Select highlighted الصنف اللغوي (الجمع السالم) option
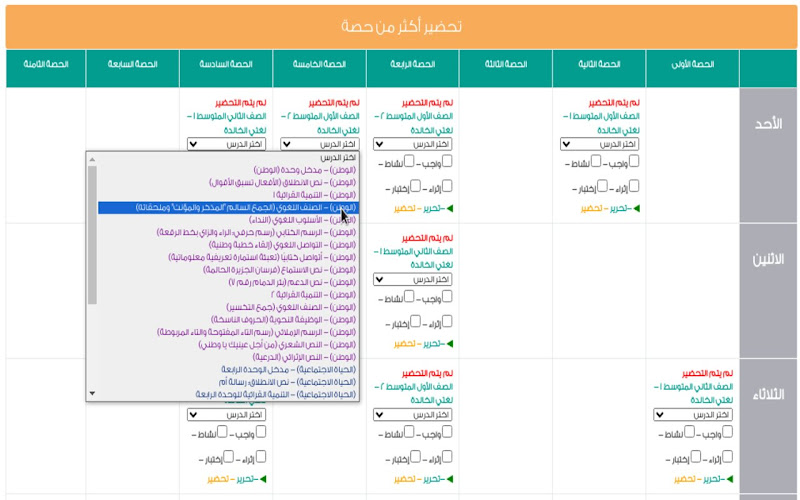The image size is (800, 500). point(229,207)
